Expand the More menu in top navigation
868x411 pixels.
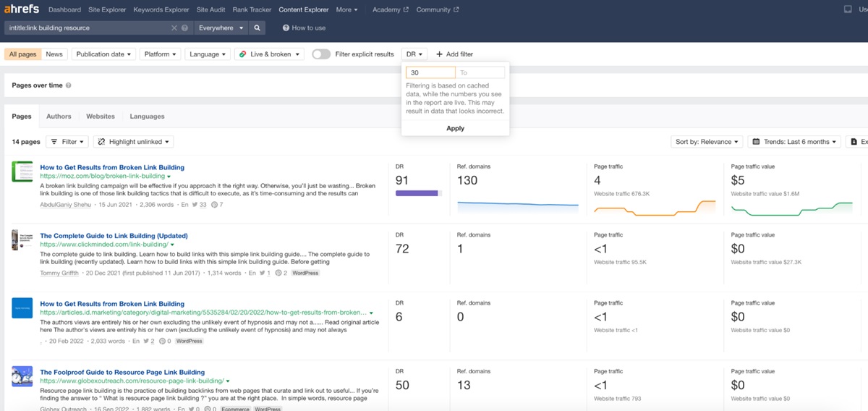click(347, 9)
